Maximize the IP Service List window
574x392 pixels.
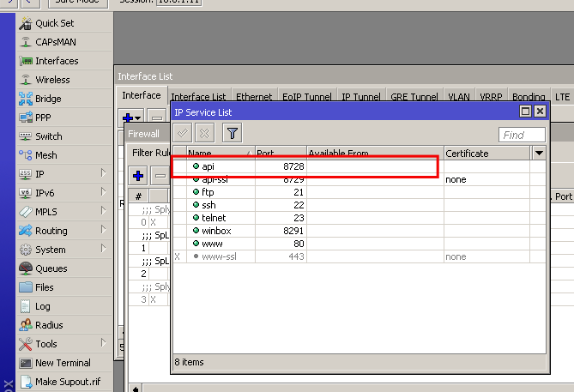[x=525, y=112]
